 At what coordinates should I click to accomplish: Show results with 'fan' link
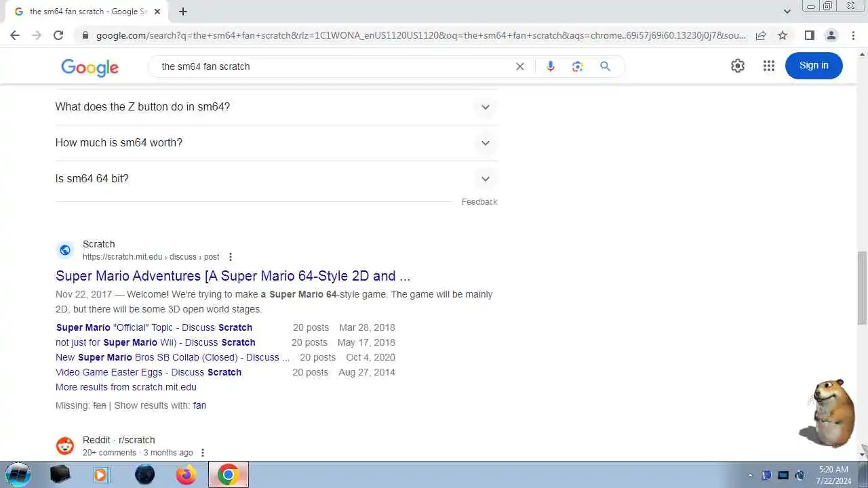tap(199, 405)
